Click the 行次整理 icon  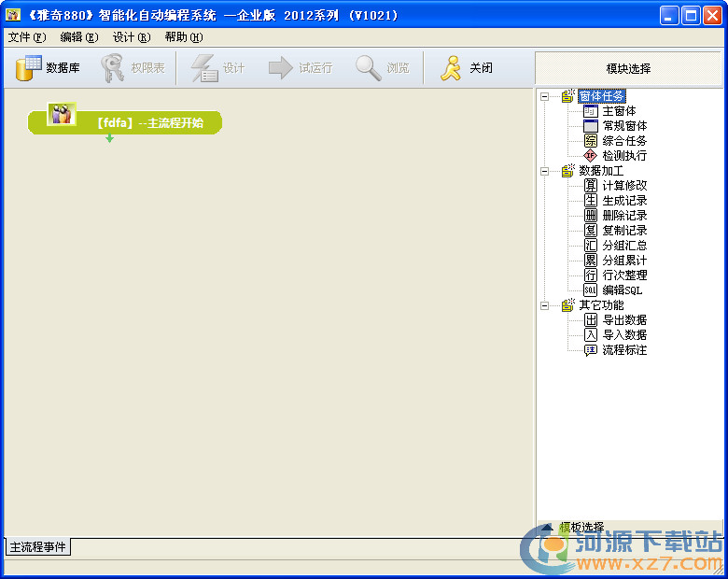591,275
